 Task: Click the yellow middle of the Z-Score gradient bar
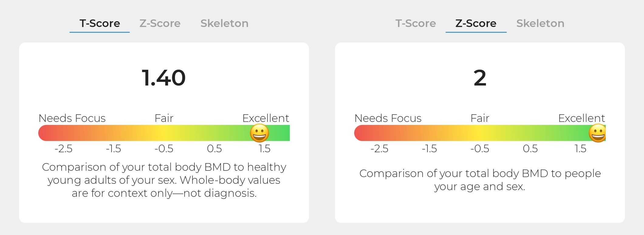coord(480,133)
